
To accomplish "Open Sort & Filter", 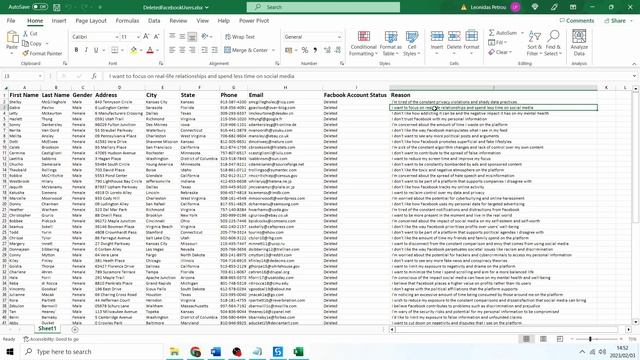I will tap(534, 43).
